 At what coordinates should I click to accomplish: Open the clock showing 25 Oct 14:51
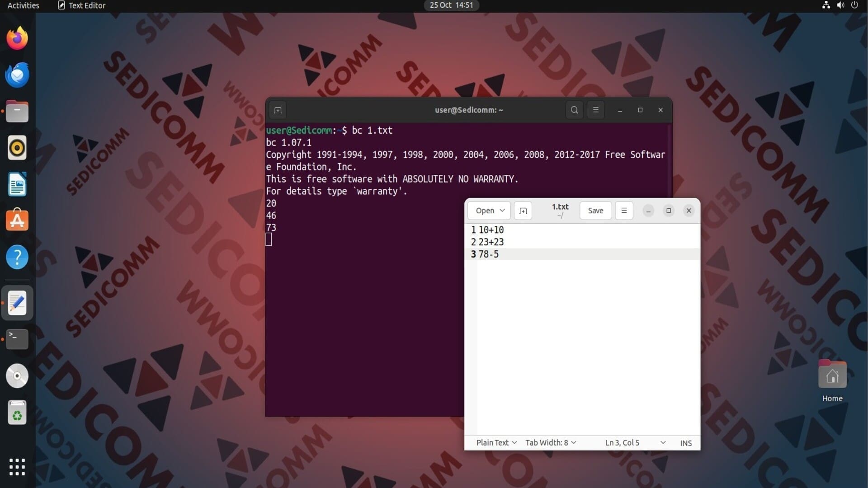click(451, 5)
